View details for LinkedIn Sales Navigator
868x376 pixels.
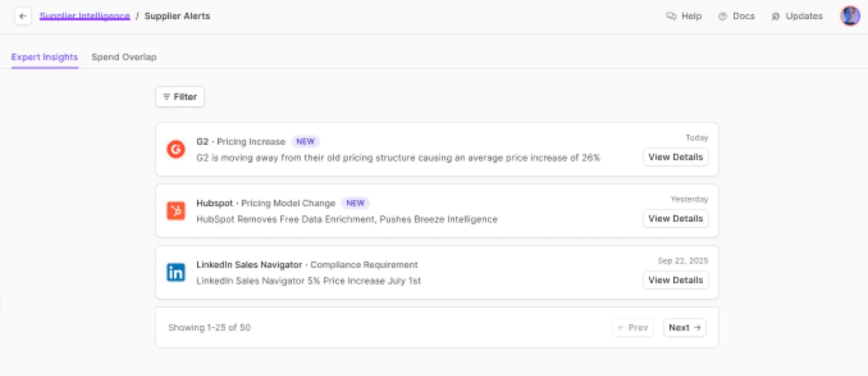pos(676,280)
